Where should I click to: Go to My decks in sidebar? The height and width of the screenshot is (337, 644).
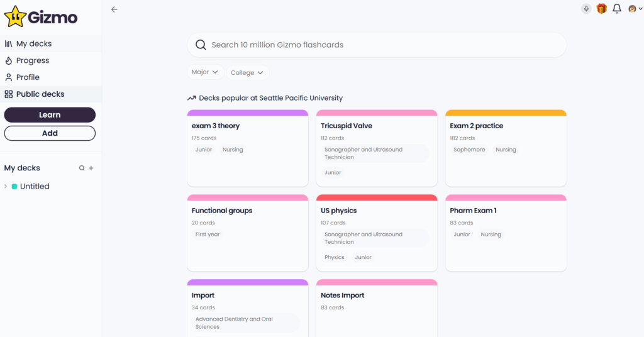click(x=34, y=44)
